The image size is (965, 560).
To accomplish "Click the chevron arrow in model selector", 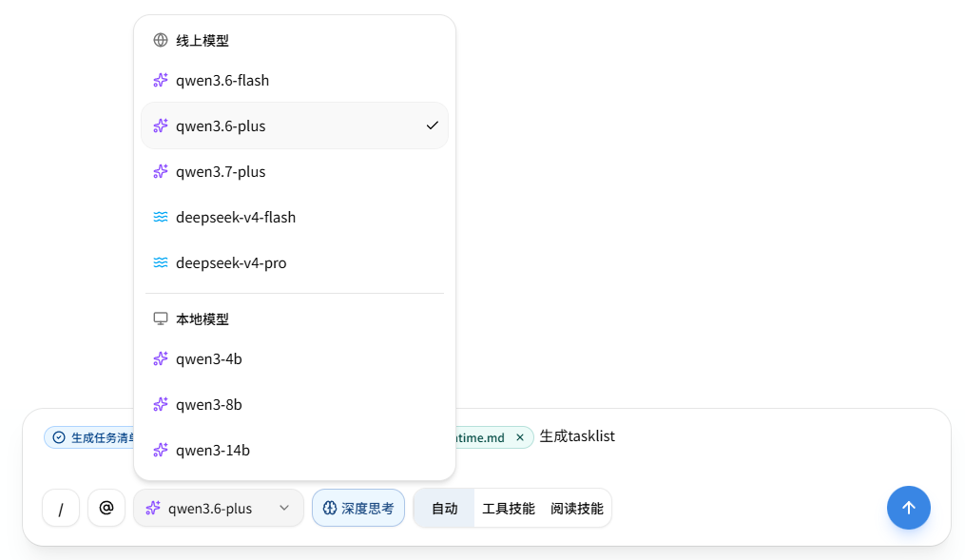I will coord(283,508).
